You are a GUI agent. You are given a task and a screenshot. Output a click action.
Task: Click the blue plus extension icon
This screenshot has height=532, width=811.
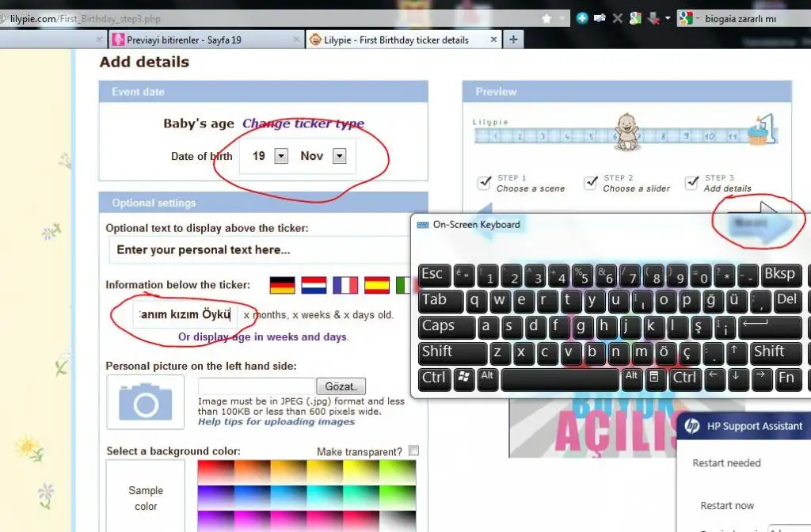point(582,19)
